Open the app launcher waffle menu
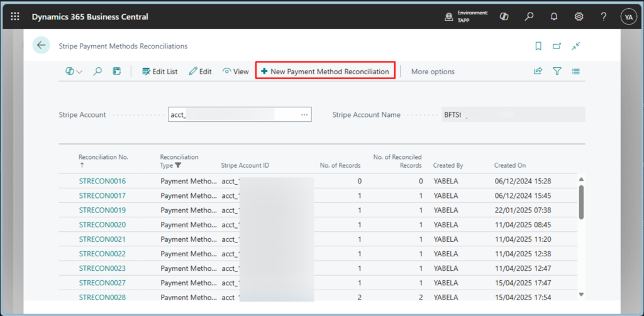 pyautogui.click(x=15, y=17)
